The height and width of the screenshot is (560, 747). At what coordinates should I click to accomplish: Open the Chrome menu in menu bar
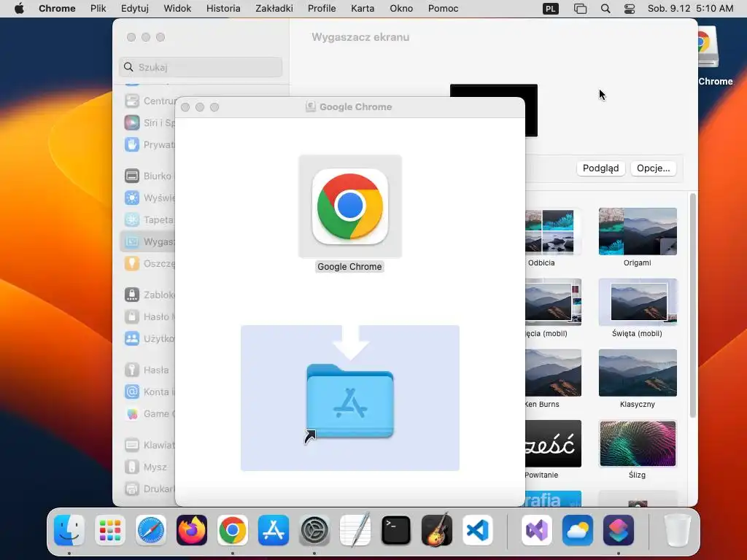click(x=57, y=9)
